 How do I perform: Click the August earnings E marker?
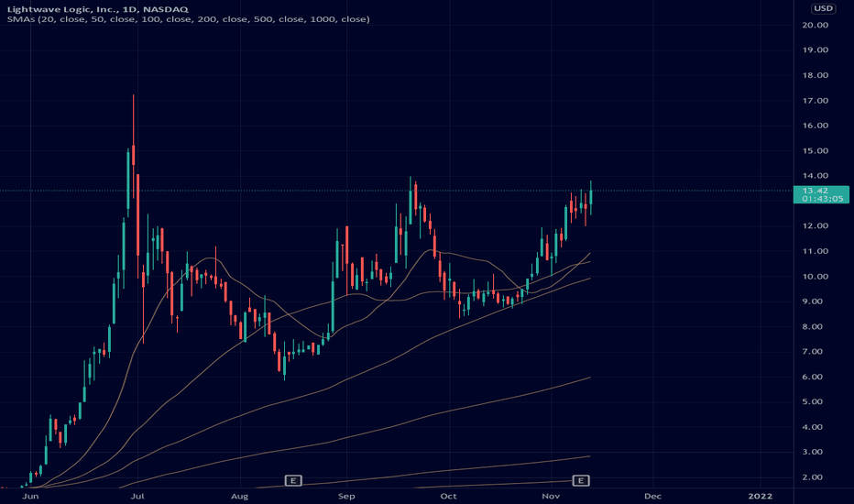tap(293, 480)
